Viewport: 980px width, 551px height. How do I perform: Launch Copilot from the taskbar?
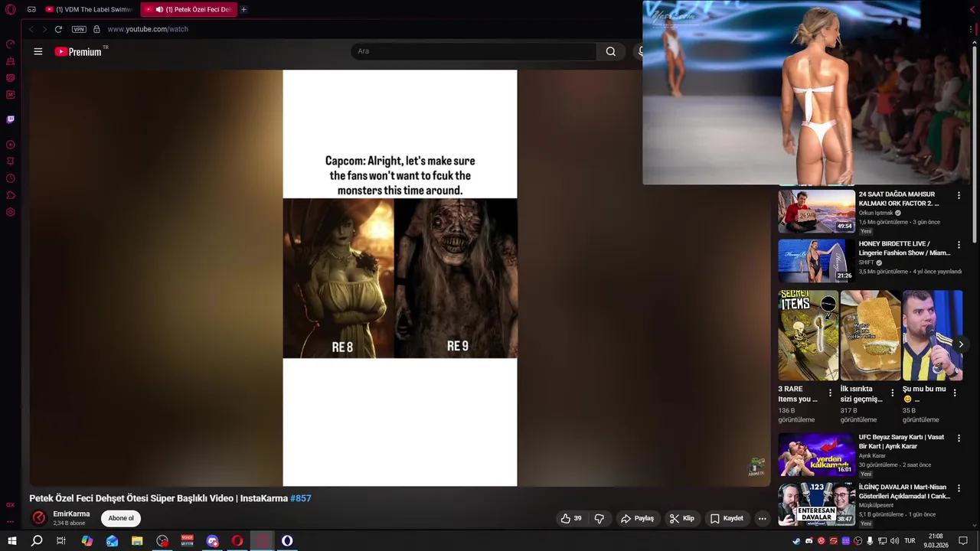click(87, 541)
